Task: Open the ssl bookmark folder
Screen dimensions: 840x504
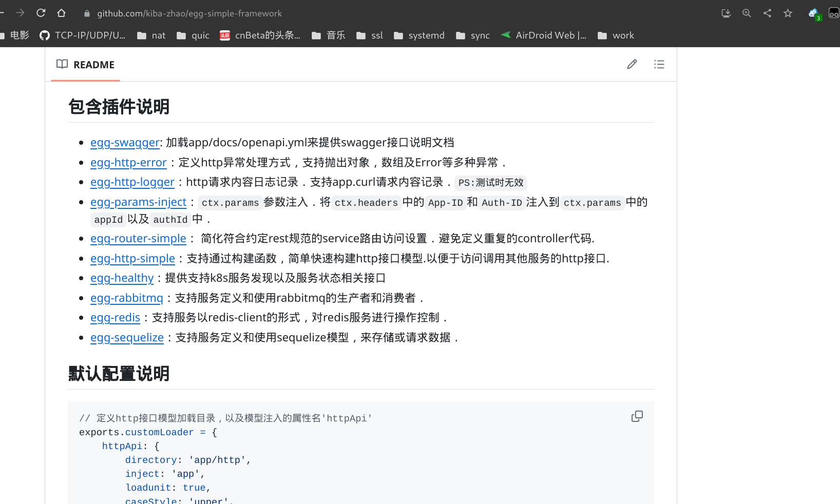Action: click(x=370, y=35)
